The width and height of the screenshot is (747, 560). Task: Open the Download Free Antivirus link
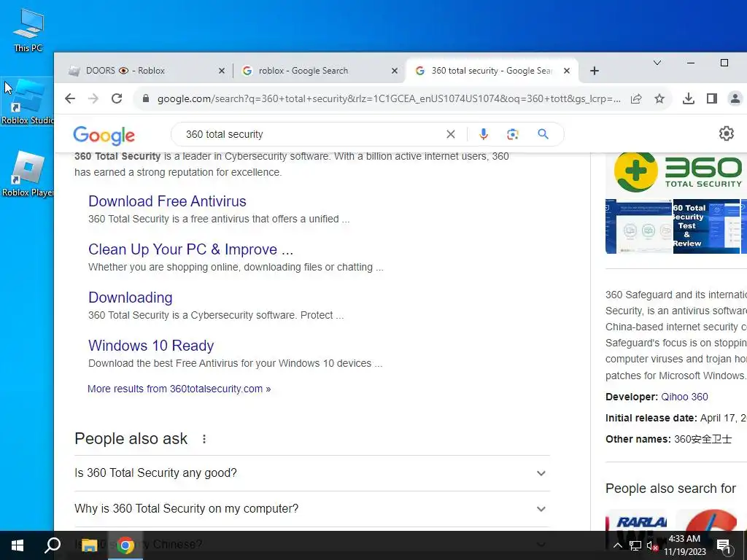click(x=167, y=201)
